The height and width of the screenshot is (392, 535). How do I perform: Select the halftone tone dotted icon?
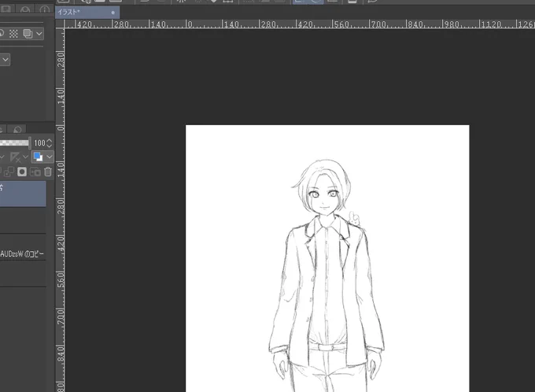click(13, 34)
